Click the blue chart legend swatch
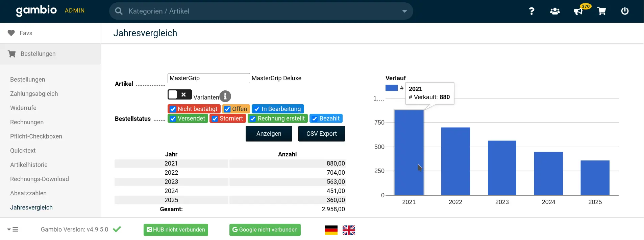This screenshot has height=240, width=644. point(391,88)
